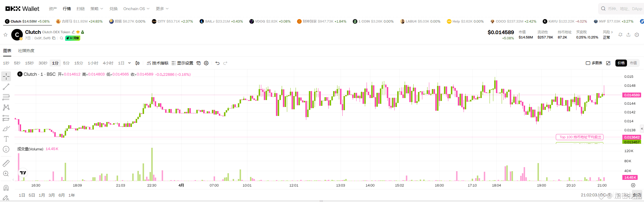644x203 pixels.
Task: Share the token with upload icon
Action: click(x=628, y=35)
